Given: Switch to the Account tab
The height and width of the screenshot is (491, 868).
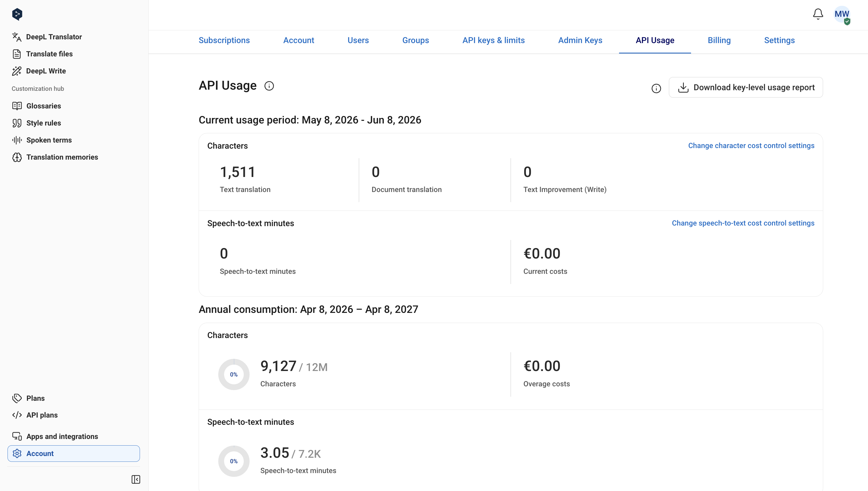Looking at the screenshot, I should coord(299,40).
